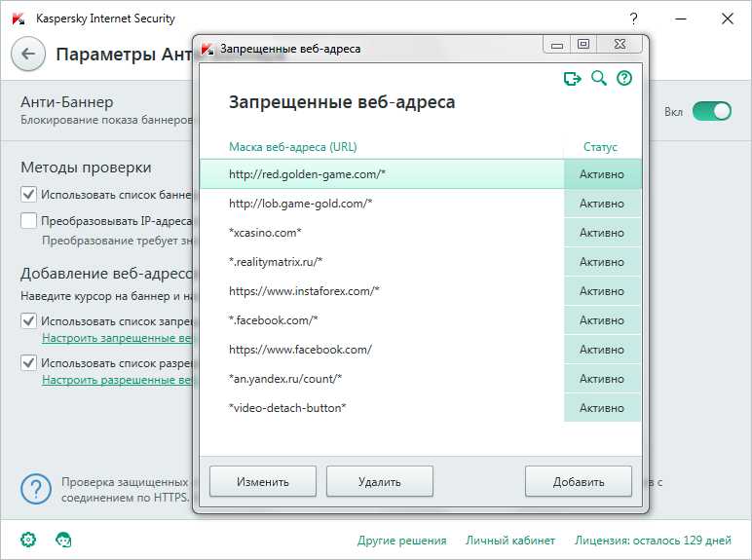
Task: Uncheck the use banner list checkbox
Action: tap(29, 195)
